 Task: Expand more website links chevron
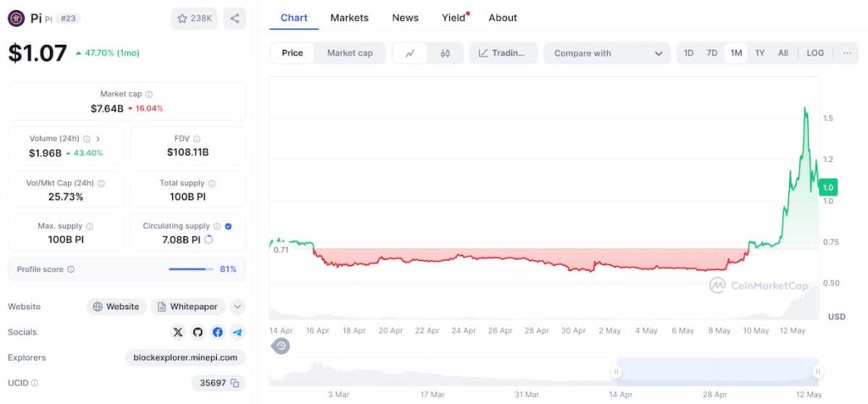tap(237, 307)
